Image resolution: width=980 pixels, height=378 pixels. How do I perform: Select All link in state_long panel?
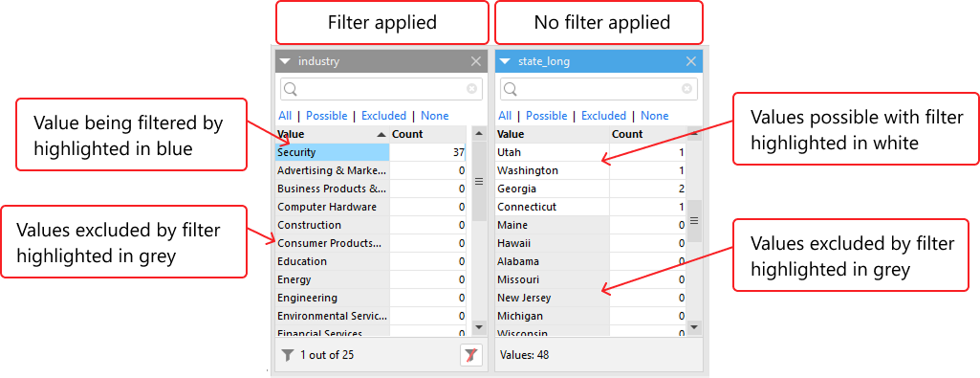[505, 116]
